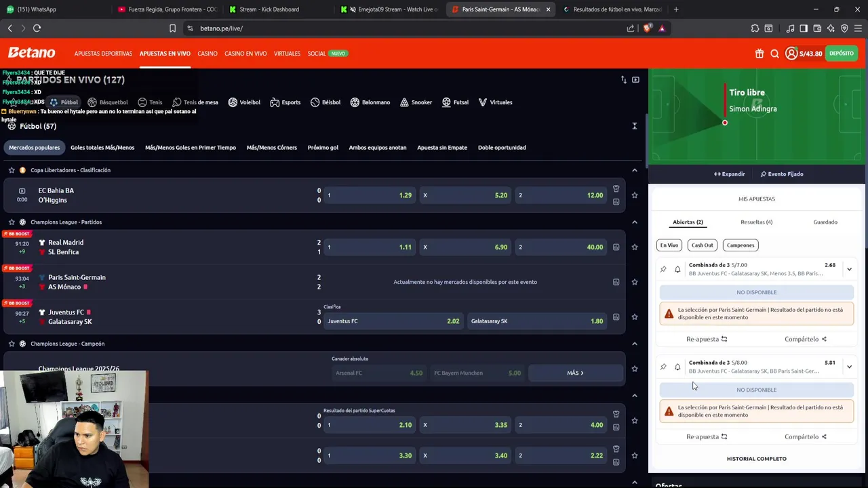
Task: Collapse Champions League - Campeón section
Action: pyautogui.click(x=635, y=344)
